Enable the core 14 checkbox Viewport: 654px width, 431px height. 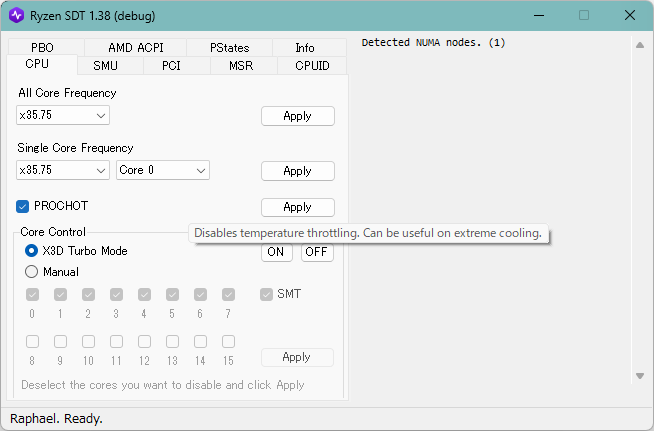(x=200, y=342)
